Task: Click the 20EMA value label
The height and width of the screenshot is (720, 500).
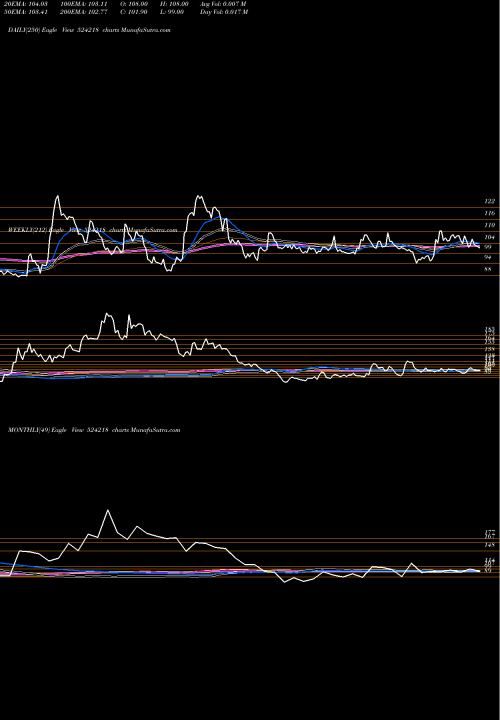Action: 28,4
